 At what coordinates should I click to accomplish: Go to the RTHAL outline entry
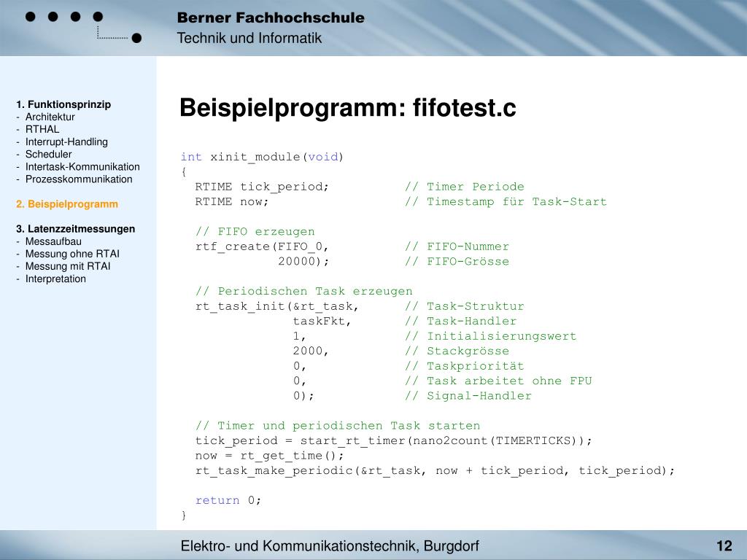42,129
